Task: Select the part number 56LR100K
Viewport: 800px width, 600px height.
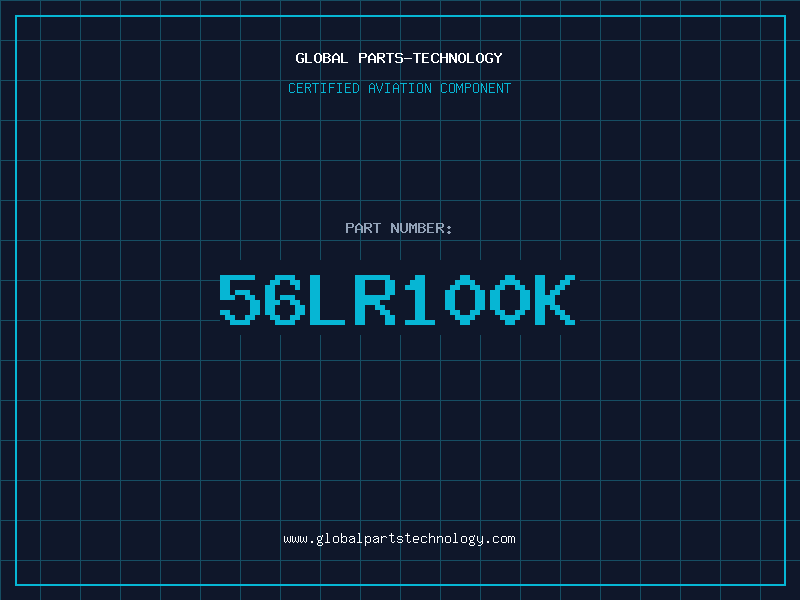Action: 397,299
